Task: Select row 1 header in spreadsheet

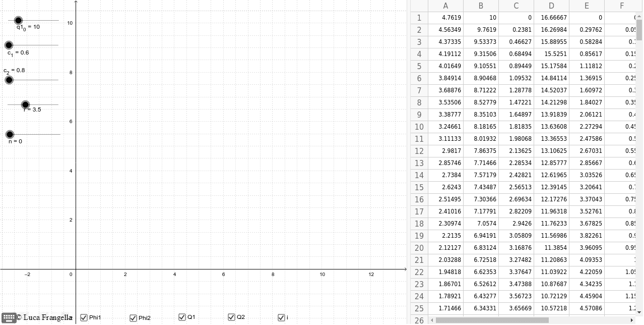Action: pos(419,18)
